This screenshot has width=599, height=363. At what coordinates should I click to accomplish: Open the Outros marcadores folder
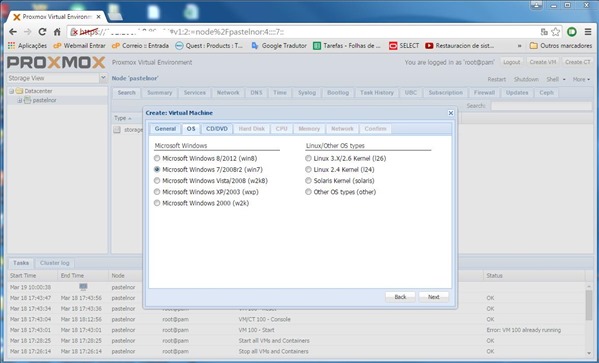coord(561,45)
